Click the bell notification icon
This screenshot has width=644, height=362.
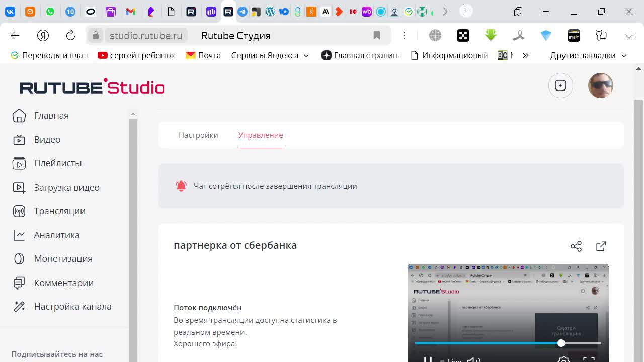tap(181, 186)
